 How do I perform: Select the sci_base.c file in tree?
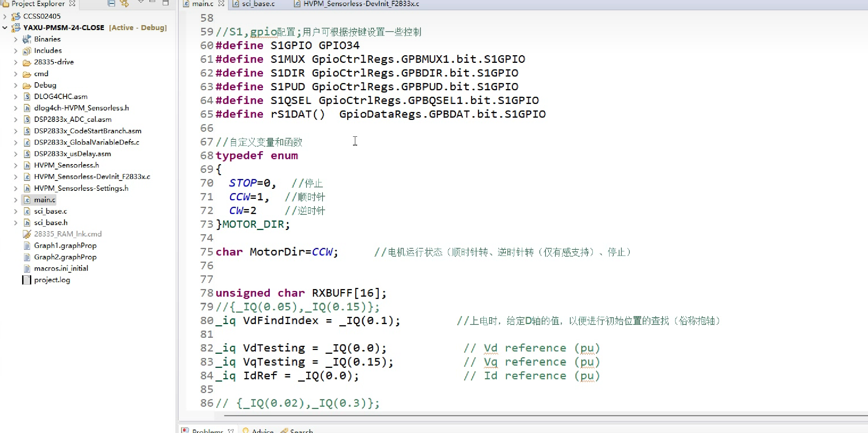click(x=50, y=211)
